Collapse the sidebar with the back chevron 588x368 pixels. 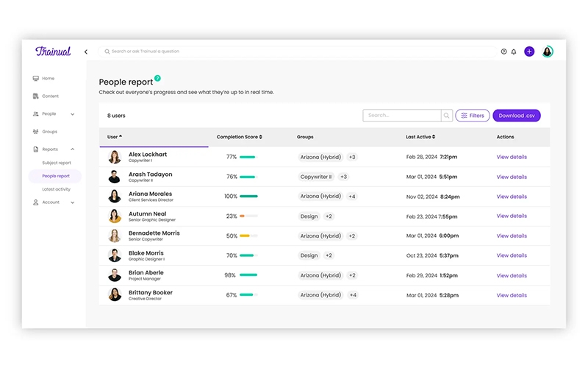tap(86, 52)
